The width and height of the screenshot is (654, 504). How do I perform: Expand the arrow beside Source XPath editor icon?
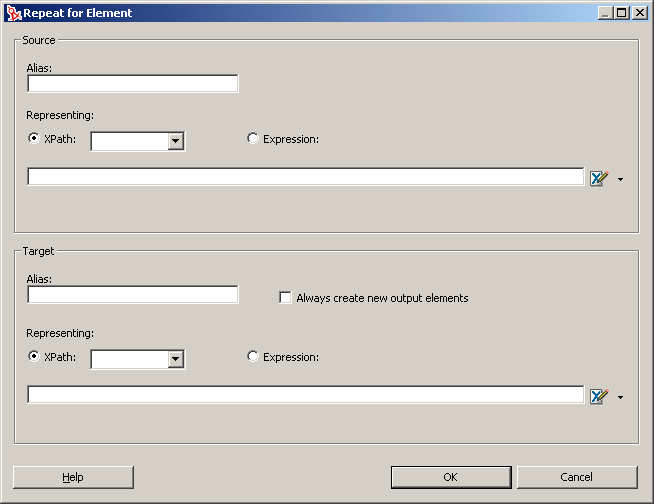point(621,179)
